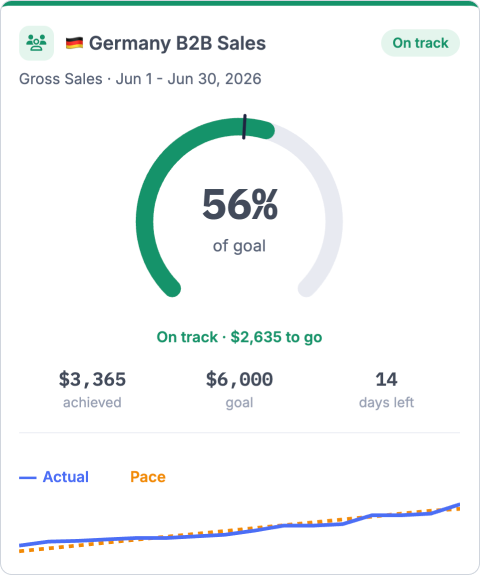The height and width of the screenshot is (575, 480).
Task: Click the German flag emoji
Action: [x=74, y=43]
